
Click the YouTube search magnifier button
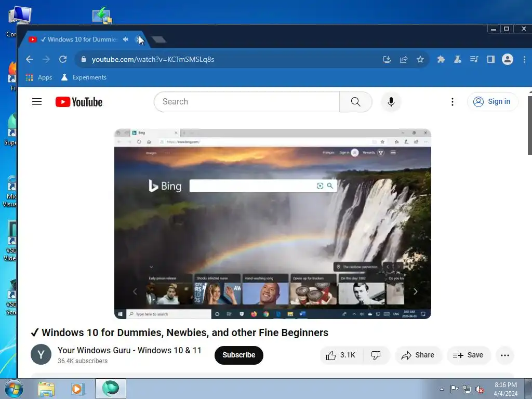pos(355,101)
